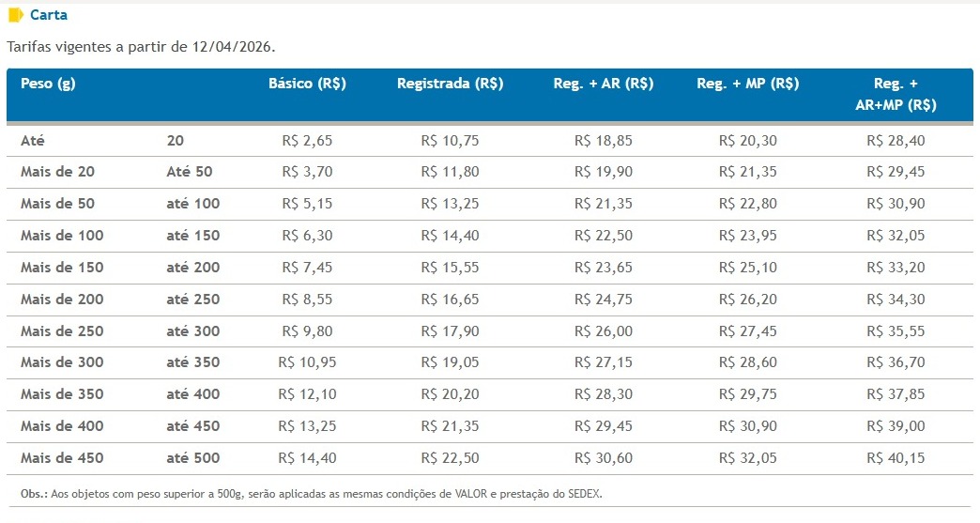Select the R$ 26,00 price cell
The image size is (980, 523).
[x=604, y=331]
